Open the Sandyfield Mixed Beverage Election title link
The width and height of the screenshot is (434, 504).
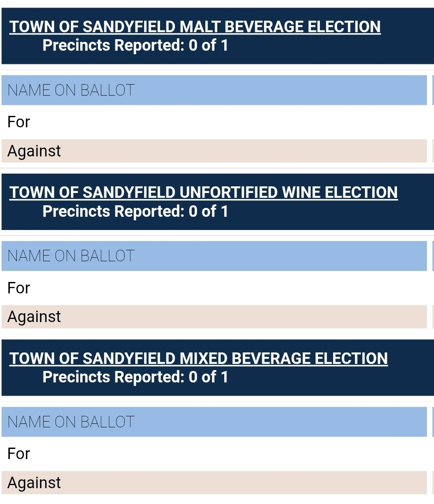pyautogui.click(x=198, y=358)
